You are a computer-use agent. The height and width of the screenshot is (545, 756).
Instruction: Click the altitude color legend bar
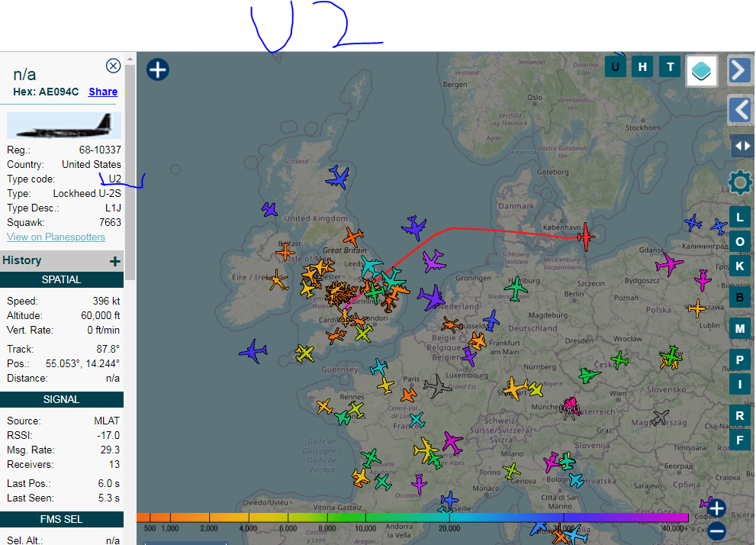(x=413, y=518)
